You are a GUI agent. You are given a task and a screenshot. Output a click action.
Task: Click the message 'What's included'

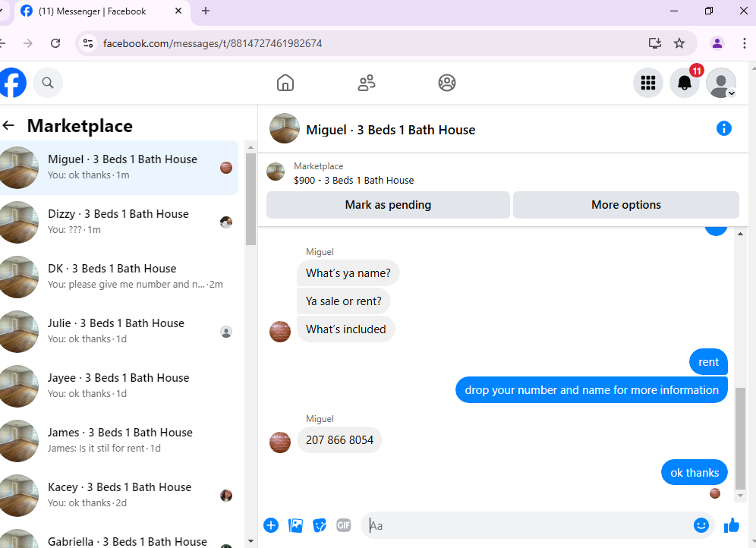coord(345,329)
